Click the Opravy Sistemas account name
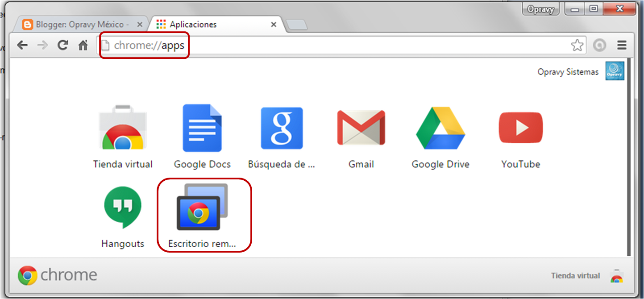644x299 pixels. coord(568,72)
